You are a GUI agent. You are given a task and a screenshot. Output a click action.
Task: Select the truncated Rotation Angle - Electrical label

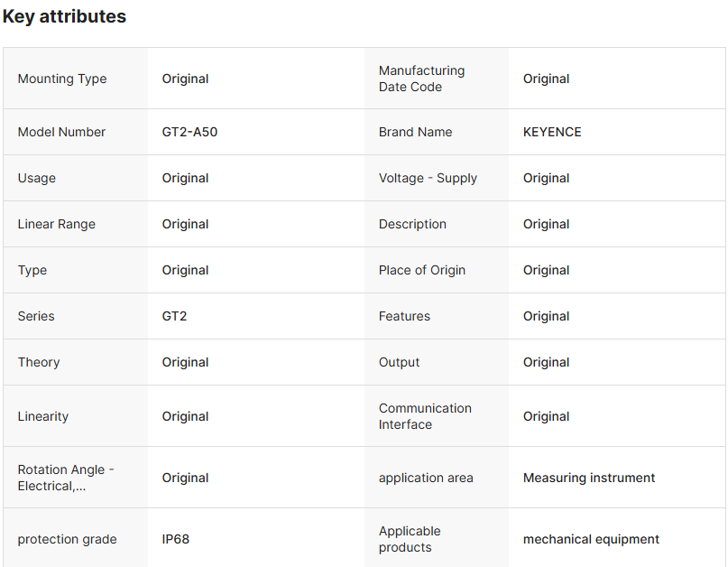click(x=66, y=478)
